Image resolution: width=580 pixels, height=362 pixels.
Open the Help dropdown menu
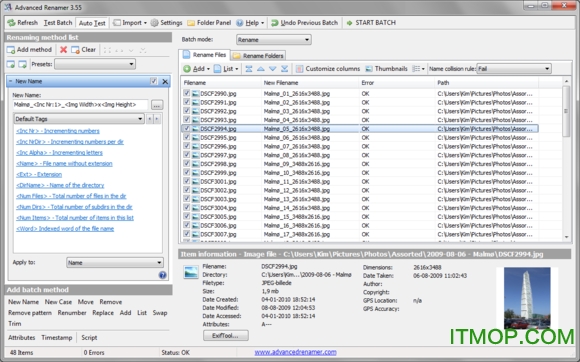(250, 23)
